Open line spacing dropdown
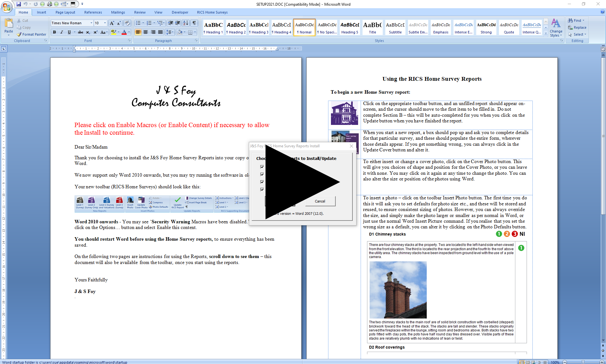 tap(170, 32)
